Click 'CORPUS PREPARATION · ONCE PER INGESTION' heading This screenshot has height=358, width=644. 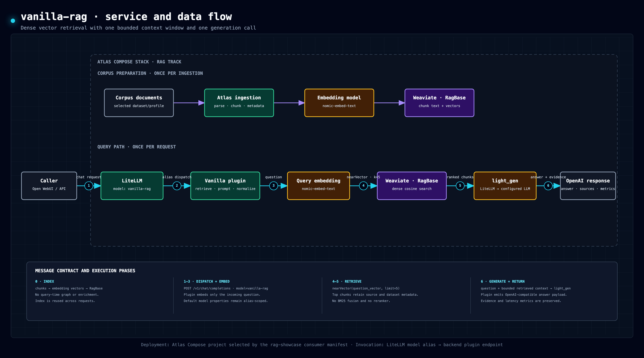(150, 73)
